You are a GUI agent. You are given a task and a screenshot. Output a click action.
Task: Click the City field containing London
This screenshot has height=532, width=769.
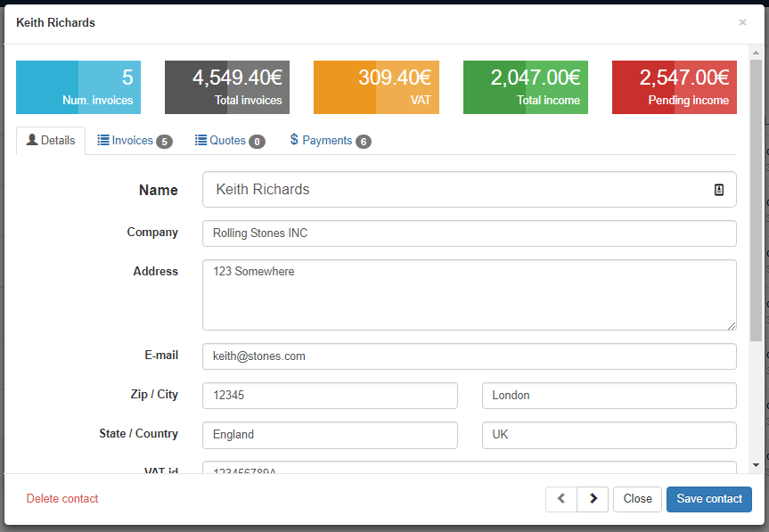point(609,396)
